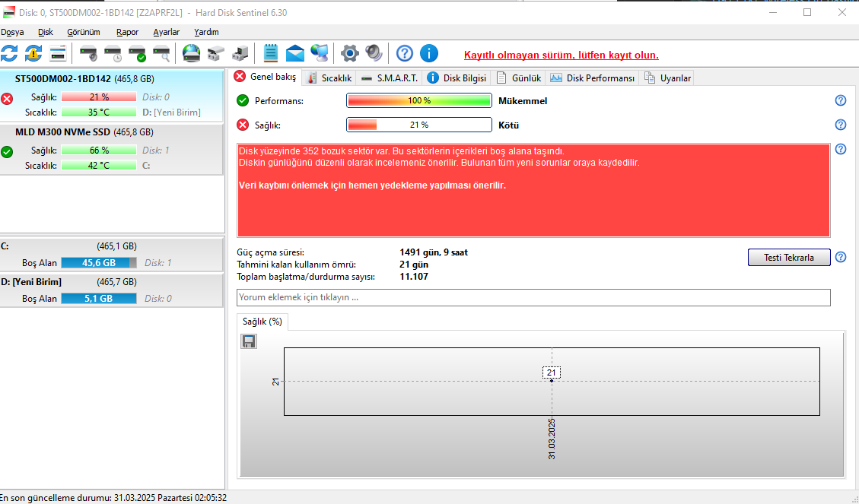Click the disk with speaker test icon

(88, 54)
